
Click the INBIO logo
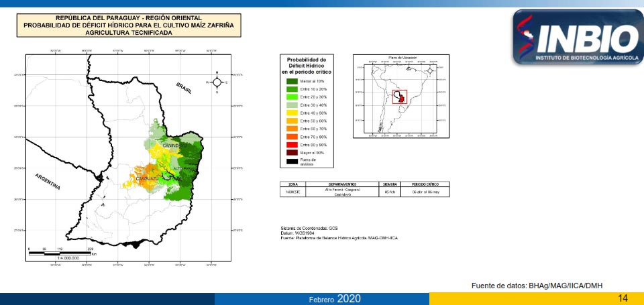[x=577, y=37]
